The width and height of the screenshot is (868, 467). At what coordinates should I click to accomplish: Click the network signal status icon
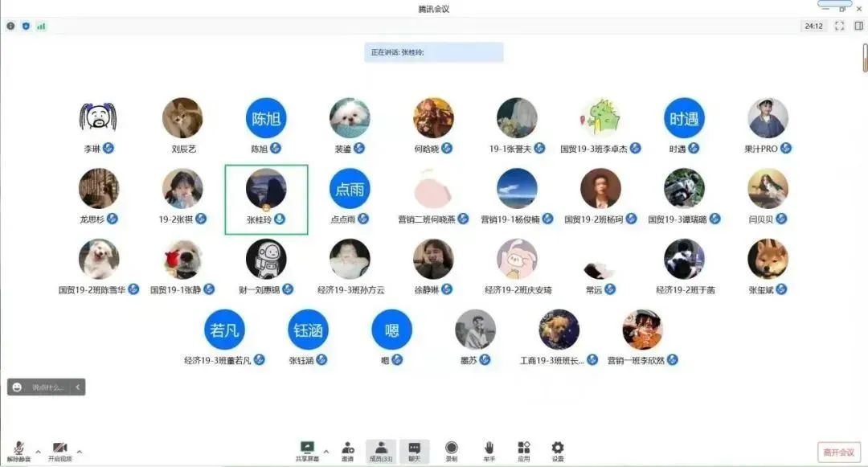point(41,26)
